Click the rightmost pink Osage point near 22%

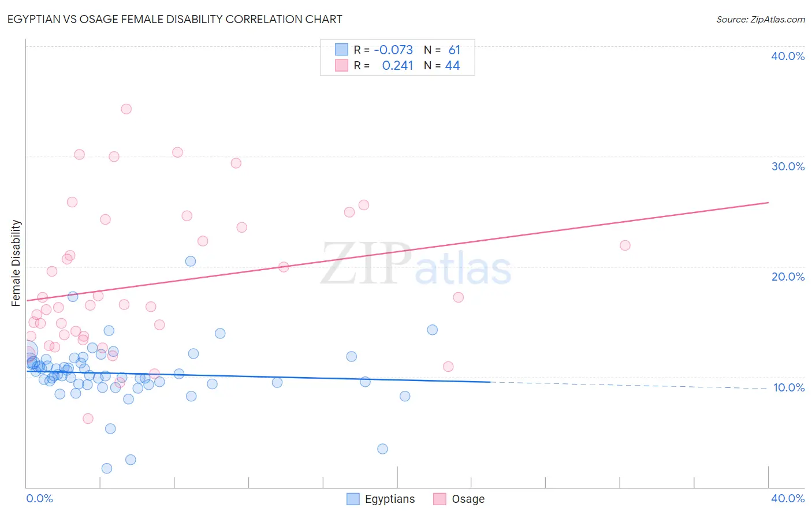tap(625, 245)
